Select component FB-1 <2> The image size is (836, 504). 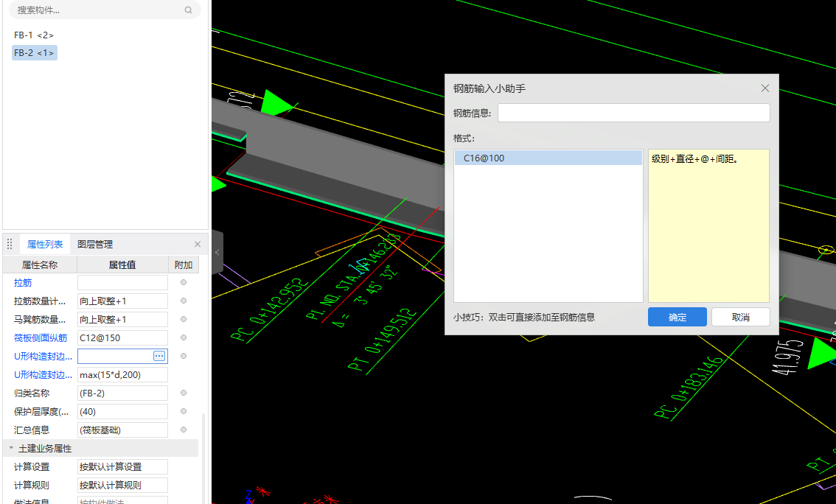[34, 35]
